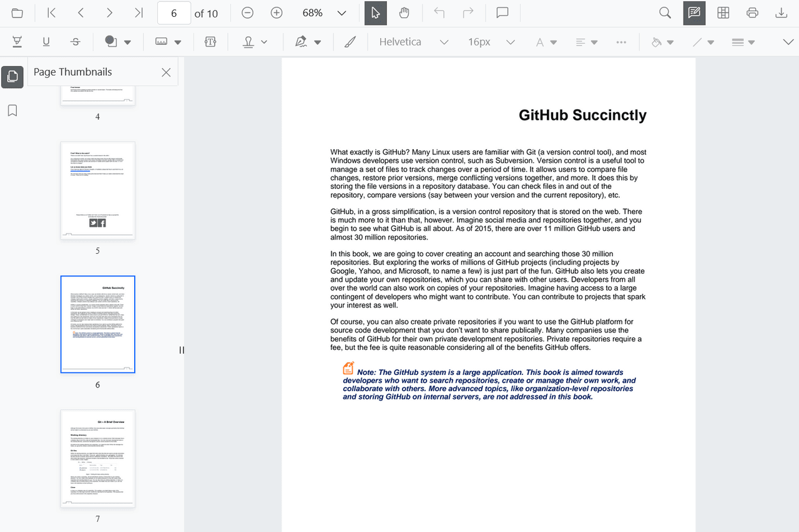
Task: Close the Page Thumbnails panel
Action: 166,72
